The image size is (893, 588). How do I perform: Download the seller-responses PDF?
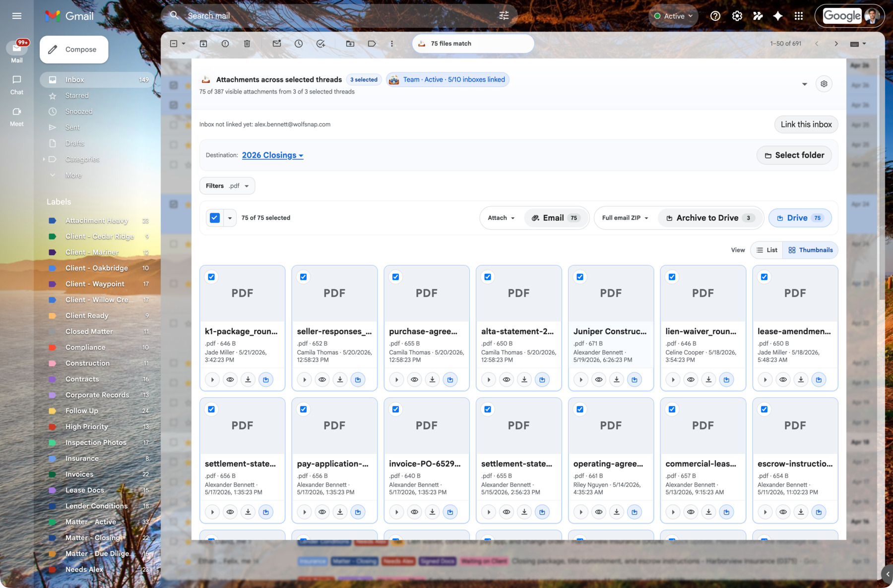340,380
